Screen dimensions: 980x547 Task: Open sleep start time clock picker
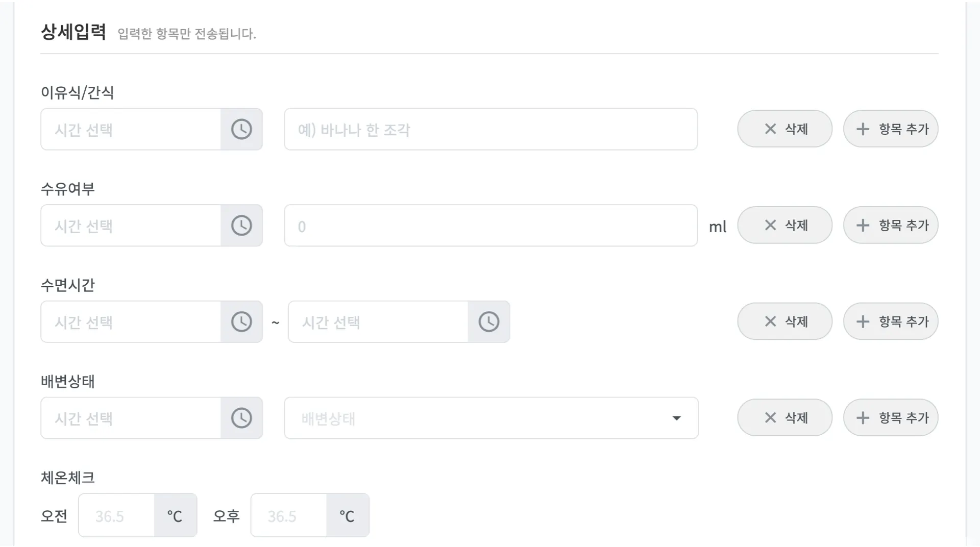coord(241,321)
